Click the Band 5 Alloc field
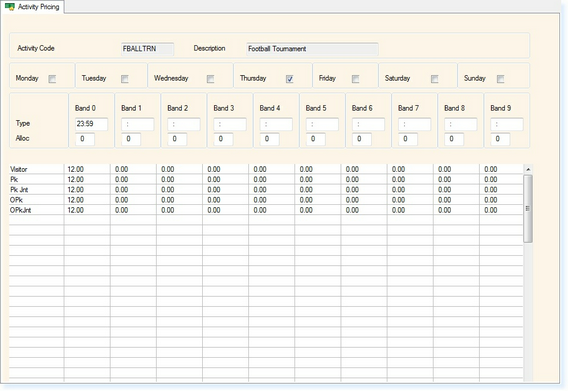 pyautogui.click(x=316, y=139)
